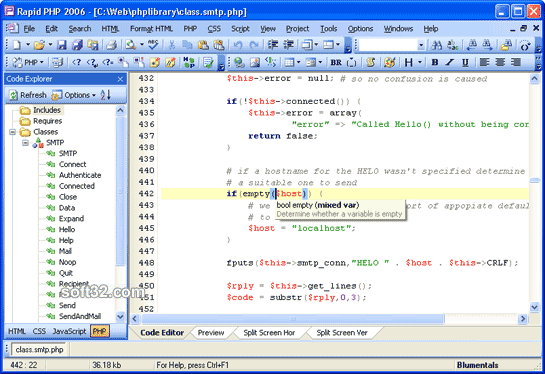Run spell check with the ABC checkmark icon
The width and height of the screenshot is (545, 374).
(153, 45)
